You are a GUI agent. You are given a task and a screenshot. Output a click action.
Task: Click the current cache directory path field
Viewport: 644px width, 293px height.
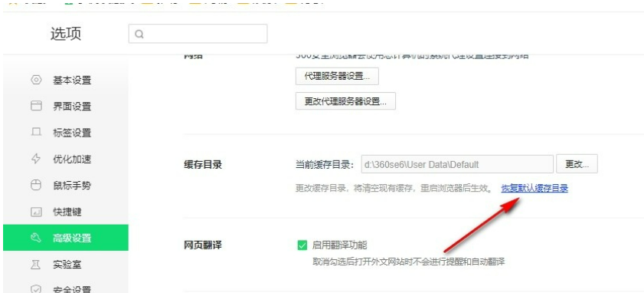[457, 164]
